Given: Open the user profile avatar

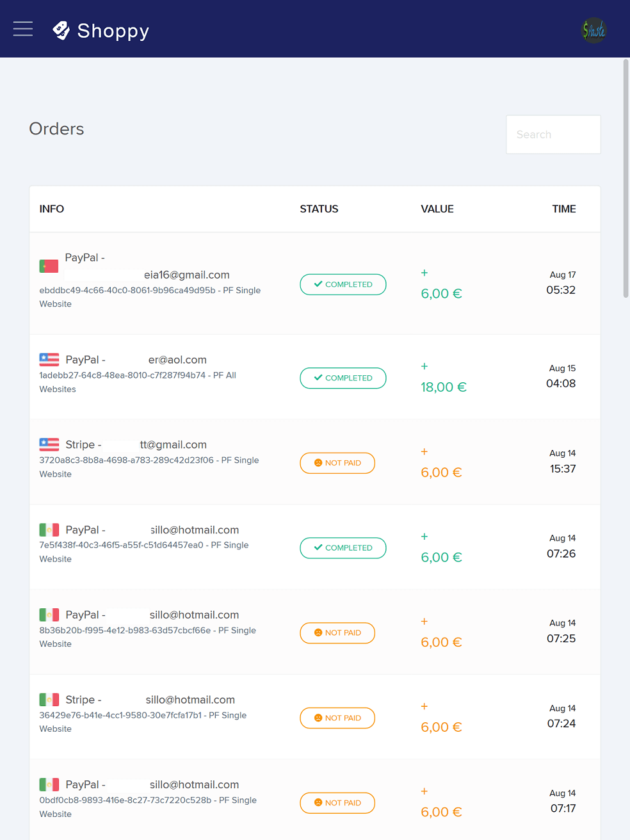Looking at the screenshot, I should coord(594,30).
